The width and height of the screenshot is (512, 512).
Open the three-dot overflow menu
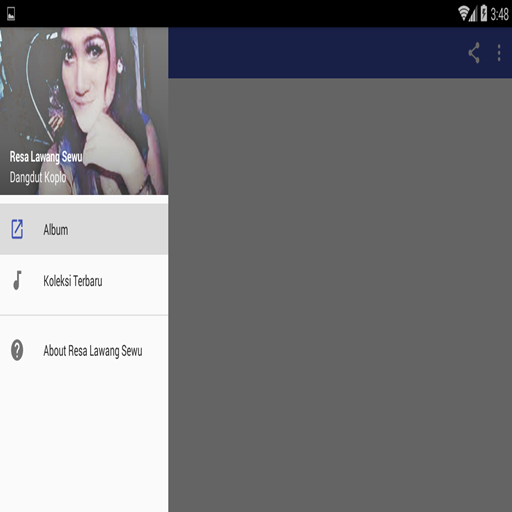pos(499,53)
